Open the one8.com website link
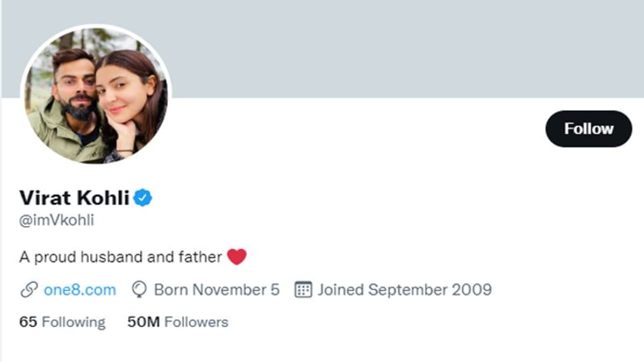Viewport: 644px width, 362px height. coord(79,290)
